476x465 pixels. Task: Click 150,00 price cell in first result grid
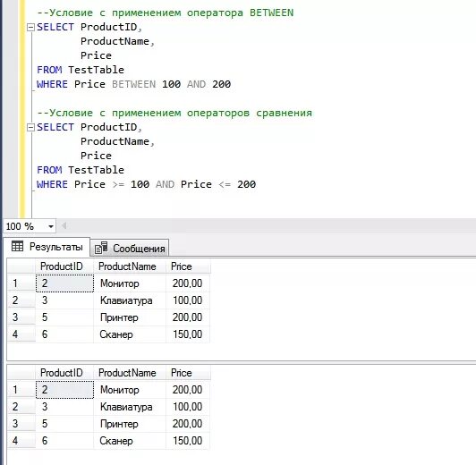pyautogui.click(x=188, y=334)
